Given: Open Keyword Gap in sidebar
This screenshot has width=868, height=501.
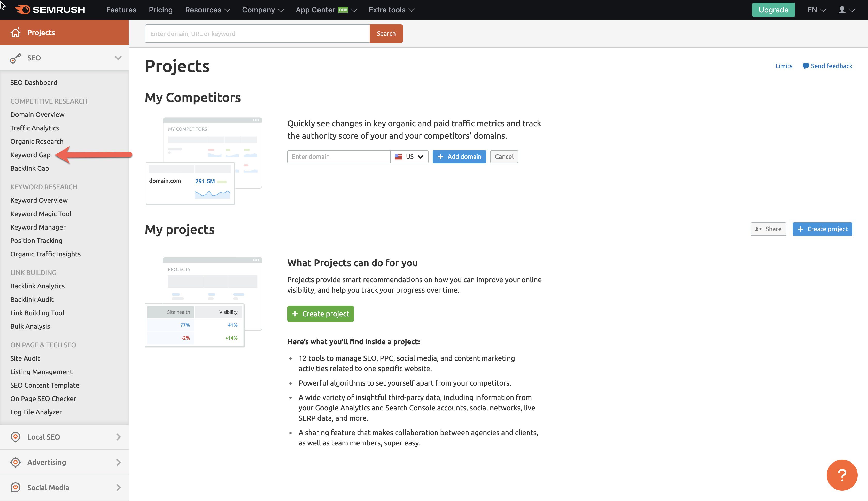Looking at the screenshot, I should click(x=30, y=155).
